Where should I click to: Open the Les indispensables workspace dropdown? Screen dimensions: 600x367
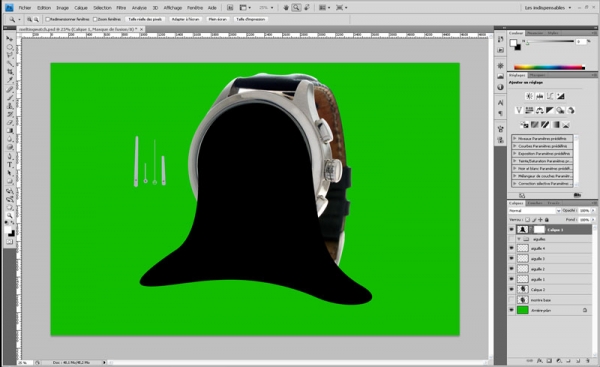pyautogui.click(x=548, y=8)
